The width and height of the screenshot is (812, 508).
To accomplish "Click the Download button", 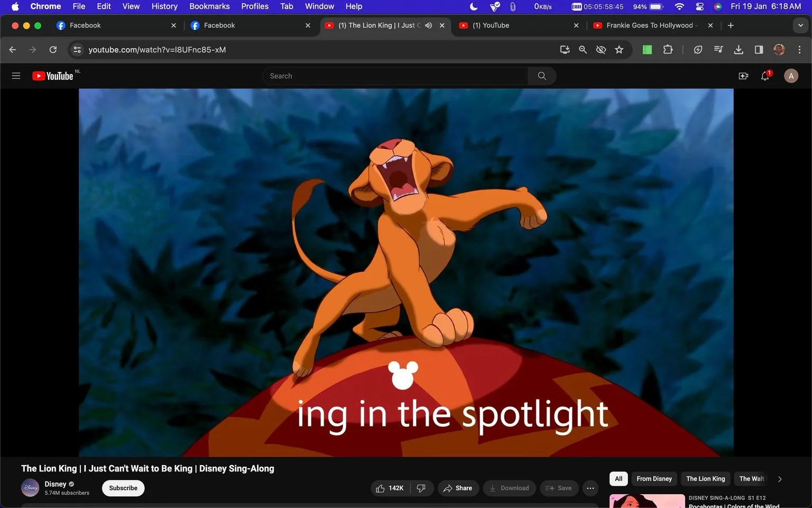I will (x=509, y=488).
